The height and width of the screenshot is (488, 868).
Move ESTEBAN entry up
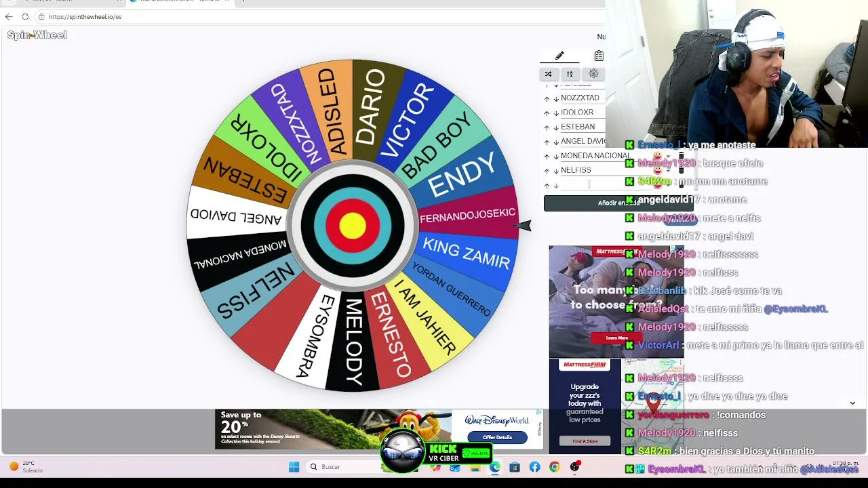click(x=547, y=127)
